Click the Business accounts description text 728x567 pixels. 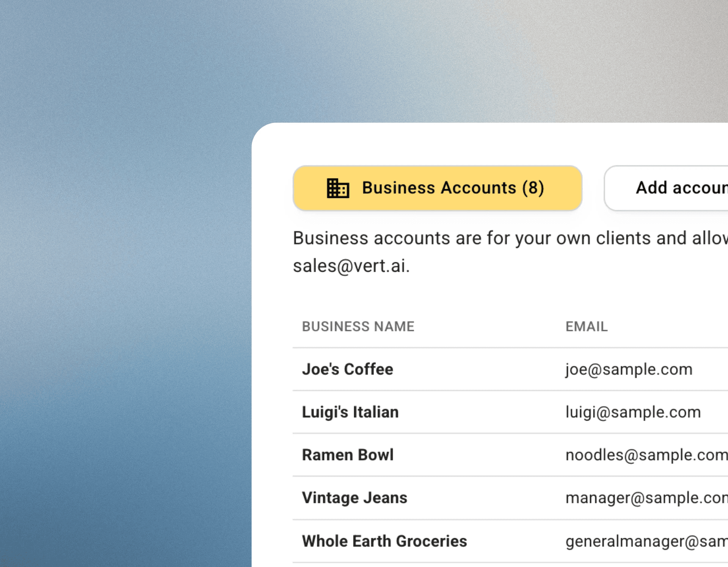pyautogui.click(x=510, y=238)
